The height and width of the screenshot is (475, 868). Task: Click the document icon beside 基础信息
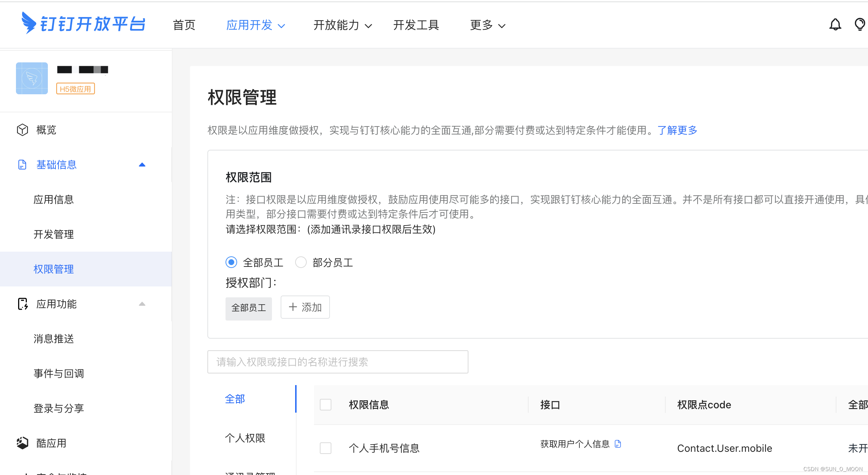(x=22, y=165)
